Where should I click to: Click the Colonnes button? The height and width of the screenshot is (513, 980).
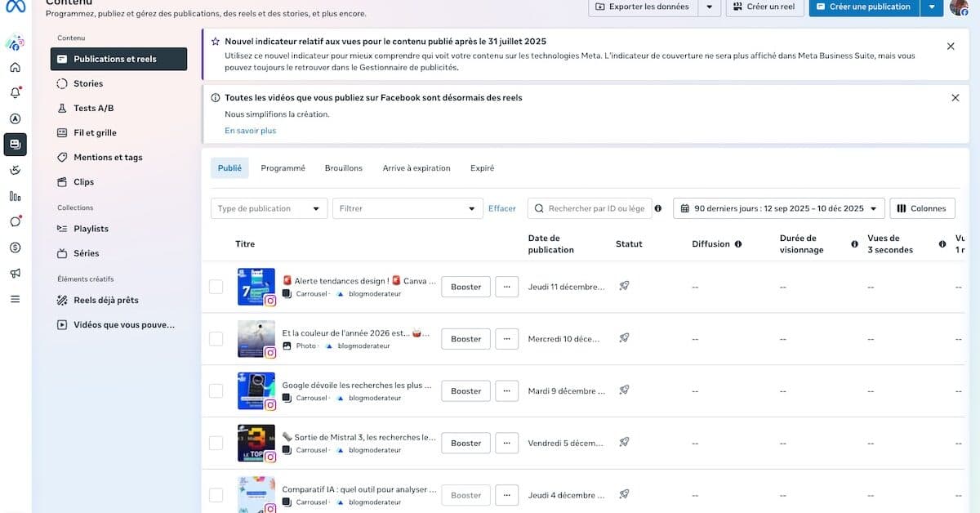pos(921,208)
